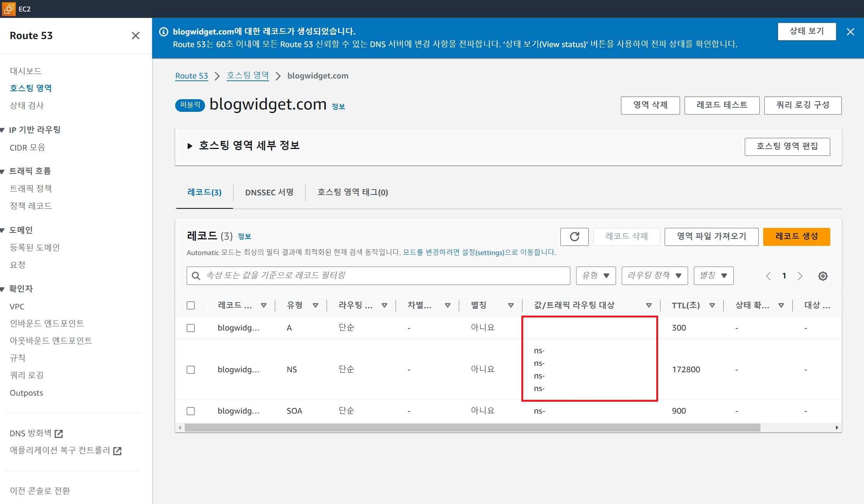Toggle the select-all records checkbox

(x=191, y=305)
